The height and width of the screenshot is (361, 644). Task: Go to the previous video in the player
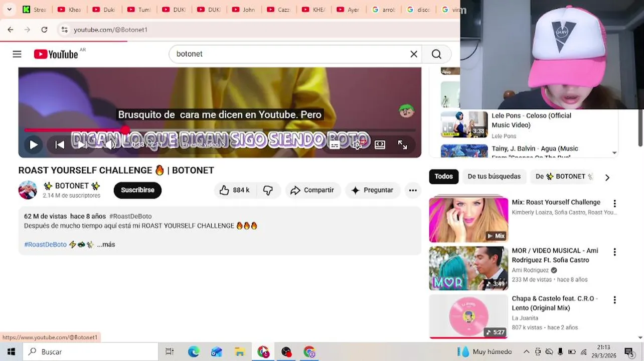(60, 145)
